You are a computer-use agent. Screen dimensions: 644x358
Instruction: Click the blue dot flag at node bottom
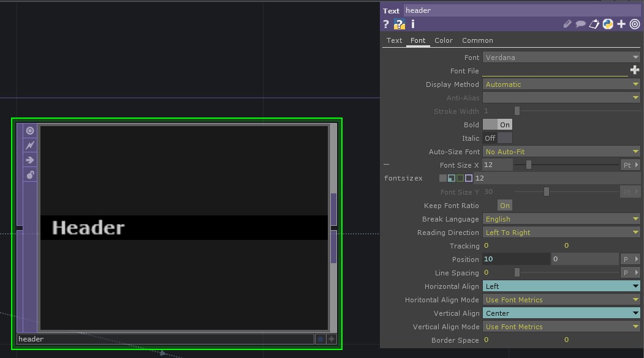pos(320,339)
